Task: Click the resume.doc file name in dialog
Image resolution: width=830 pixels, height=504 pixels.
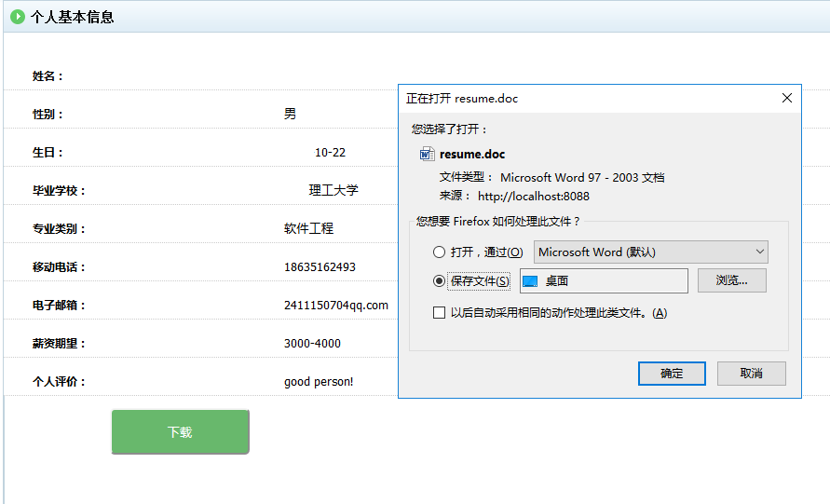Action: 472,154
